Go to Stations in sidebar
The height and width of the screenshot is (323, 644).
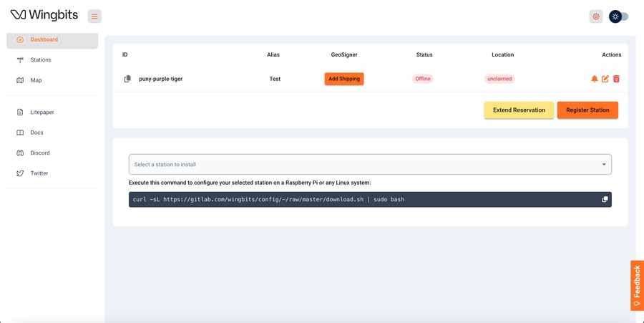click(x=41, y=60)
